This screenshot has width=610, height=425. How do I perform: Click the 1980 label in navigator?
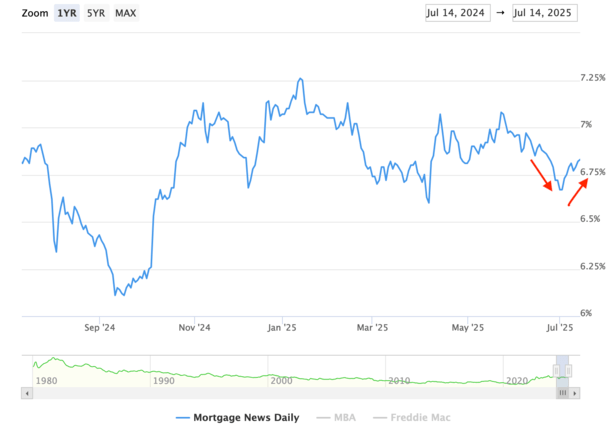(46, 381)
